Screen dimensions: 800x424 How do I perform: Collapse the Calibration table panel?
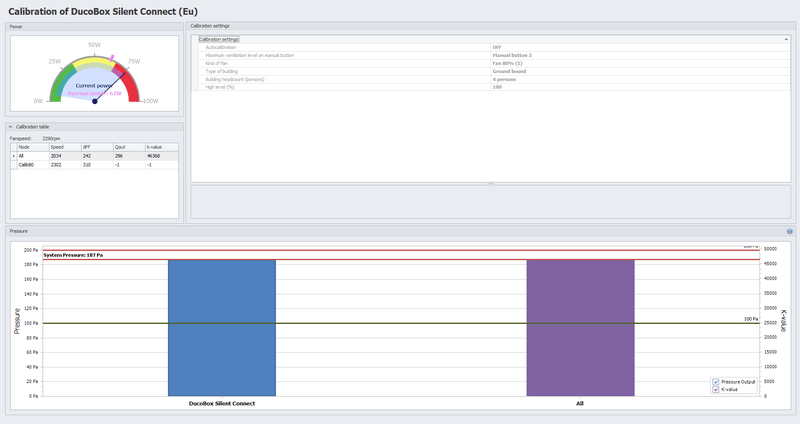point(10,127)
